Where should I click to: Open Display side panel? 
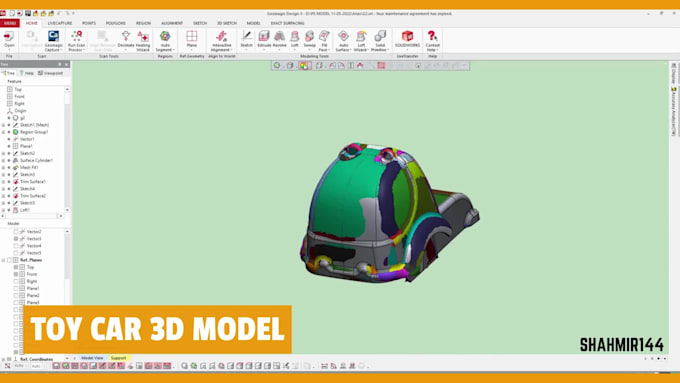pos(674,74)
